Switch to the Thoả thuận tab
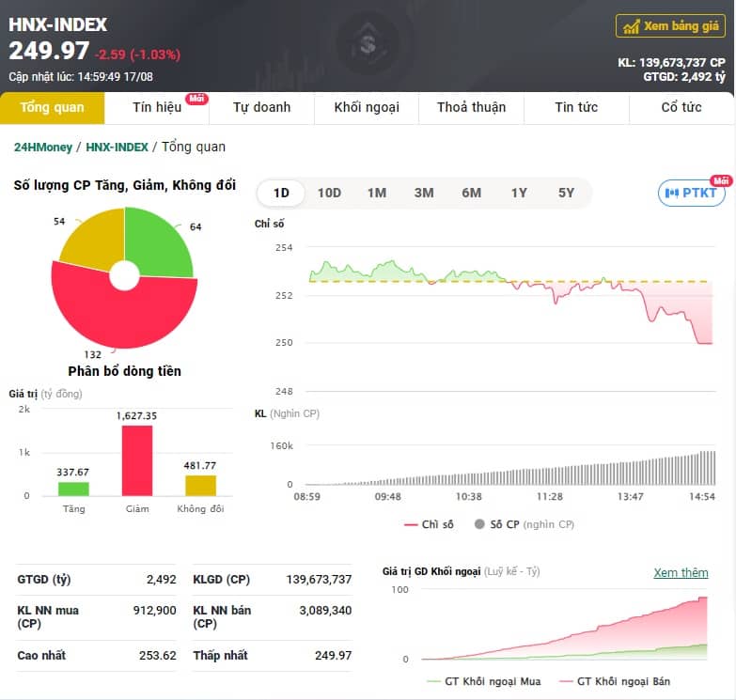Viewport: 736px width, 700px height. (x=471, y=107)
